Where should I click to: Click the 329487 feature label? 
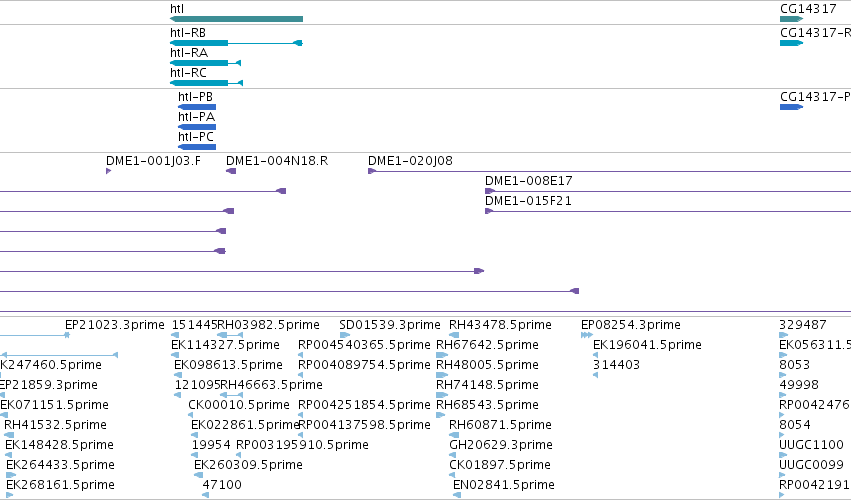pyautogui.click(x=803, y=325)
